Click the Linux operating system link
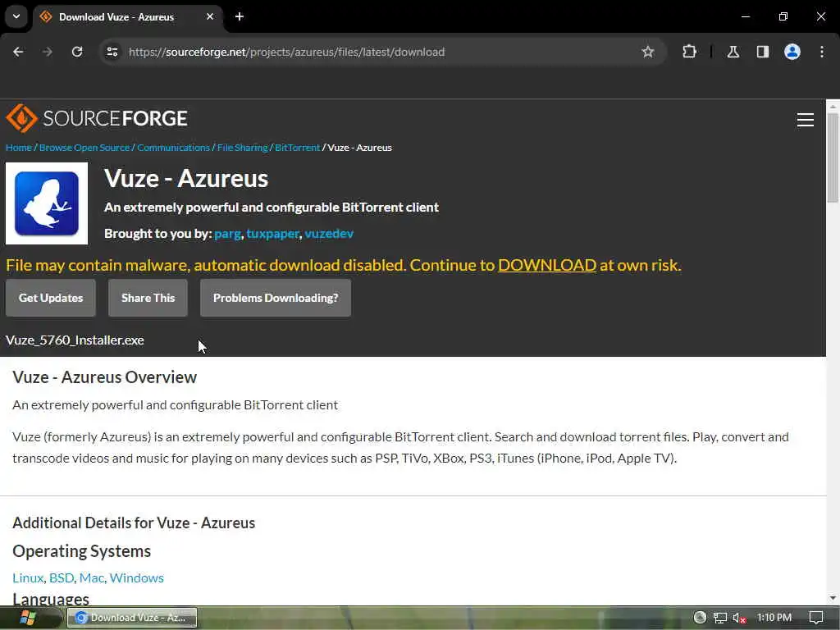The height and width of the screenshot is (630, 840). pos(28,578)
